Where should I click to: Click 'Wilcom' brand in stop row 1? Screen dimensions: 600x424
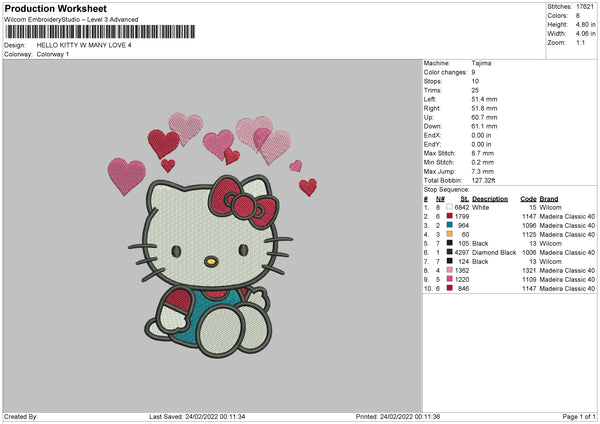click(x=550, y=207)
